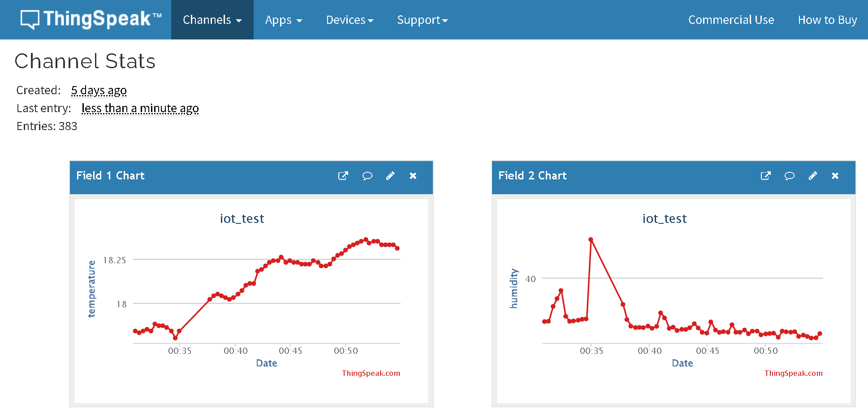Open the Commercial Use page
The height and width of the screenshot is (418, 868).
pyautogui.click(x=731, y=20)
